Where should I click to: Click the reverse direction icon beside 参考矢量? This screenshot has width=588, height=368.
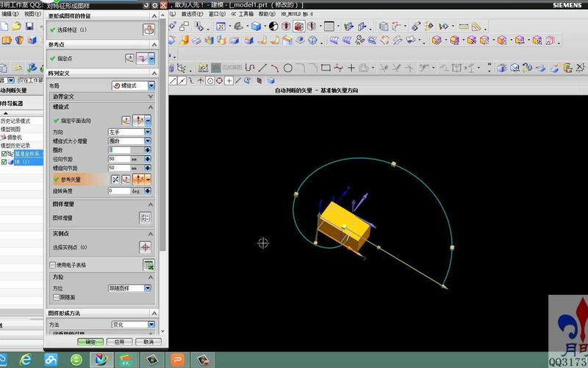(115, 179)
